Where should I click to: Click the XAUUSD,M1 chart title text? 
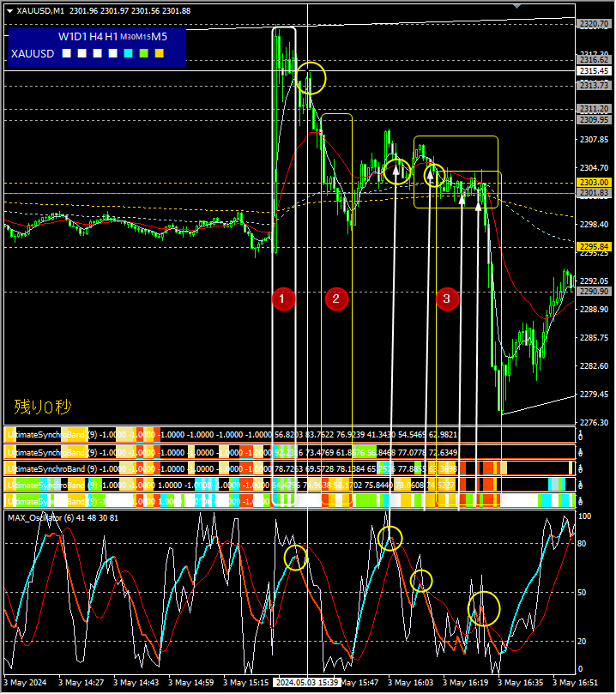40,11
